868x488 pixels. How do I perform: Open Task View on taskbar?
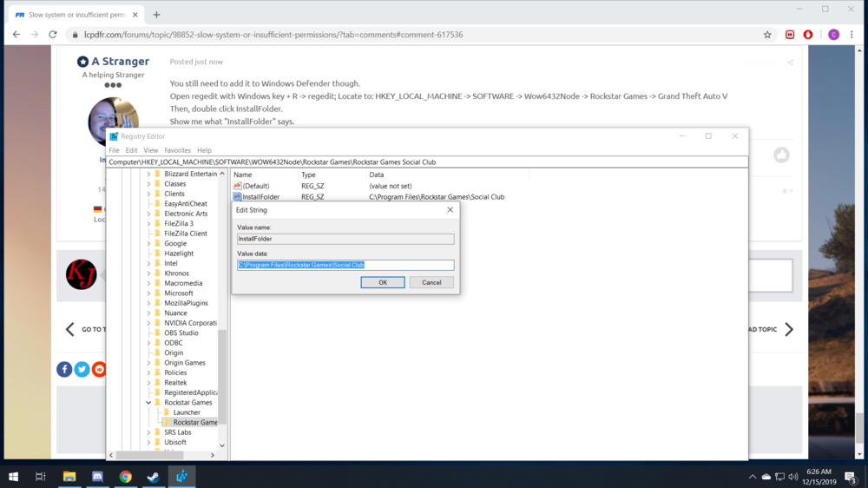[x=41, y=477]
